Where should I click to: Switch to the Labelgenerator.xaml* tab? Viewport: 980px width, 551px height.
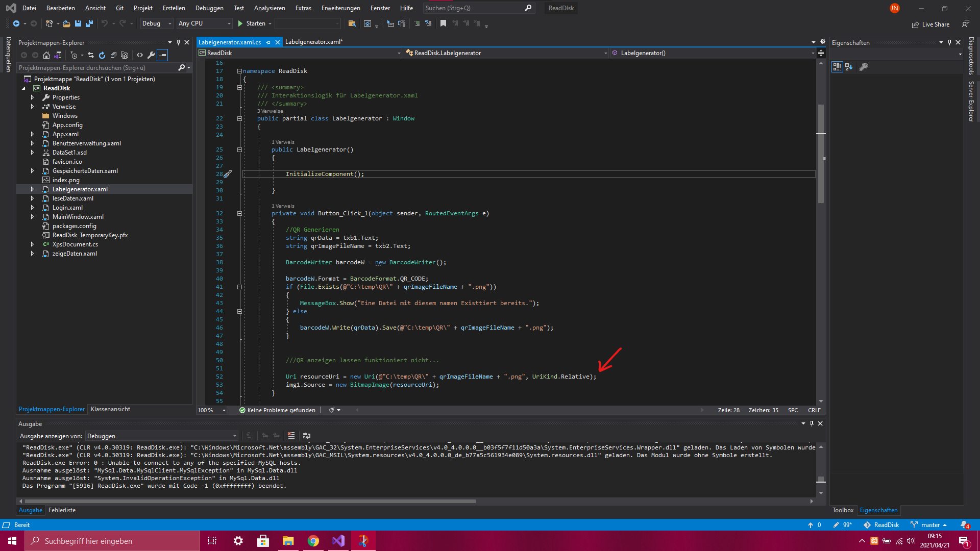(314, 42)
